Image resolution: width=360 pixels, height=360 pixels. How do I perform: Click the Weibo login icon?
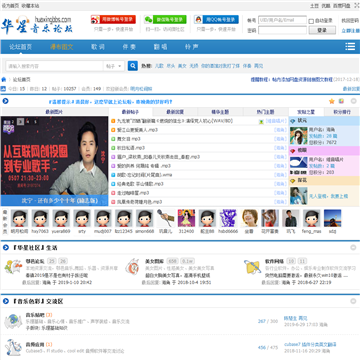(95, 20)
